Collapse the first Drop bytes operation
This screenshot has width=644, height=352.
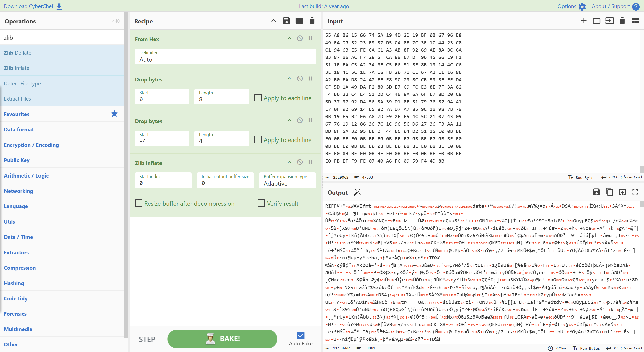click(289, 79)
